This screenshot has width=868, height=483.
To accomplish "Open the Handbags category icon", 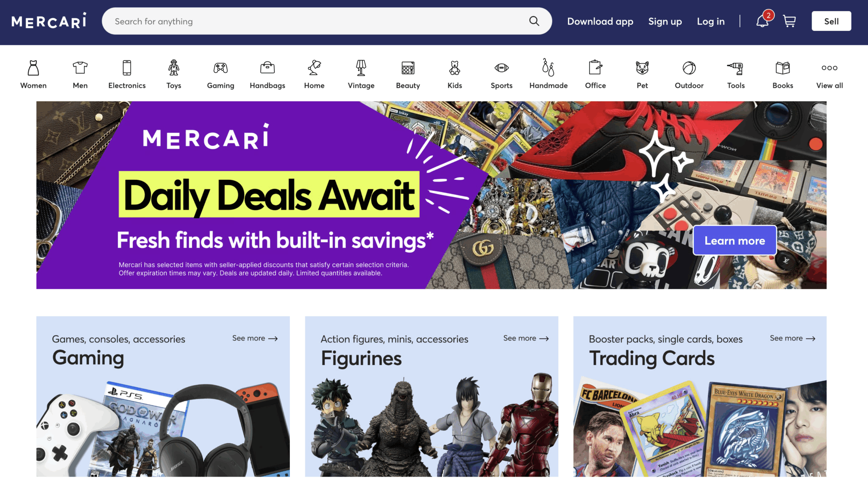I will [x=267, y=68].
